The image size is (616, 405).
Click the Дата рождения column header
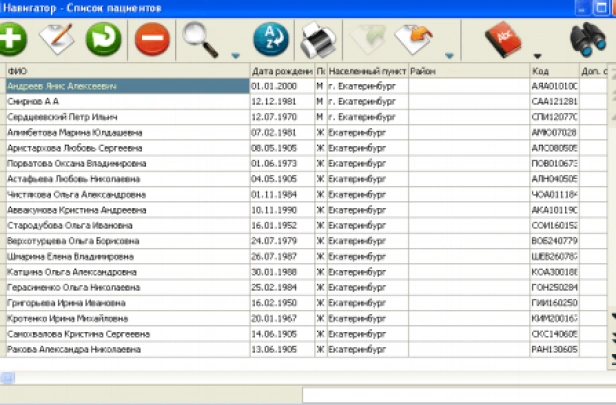point(282,72)
